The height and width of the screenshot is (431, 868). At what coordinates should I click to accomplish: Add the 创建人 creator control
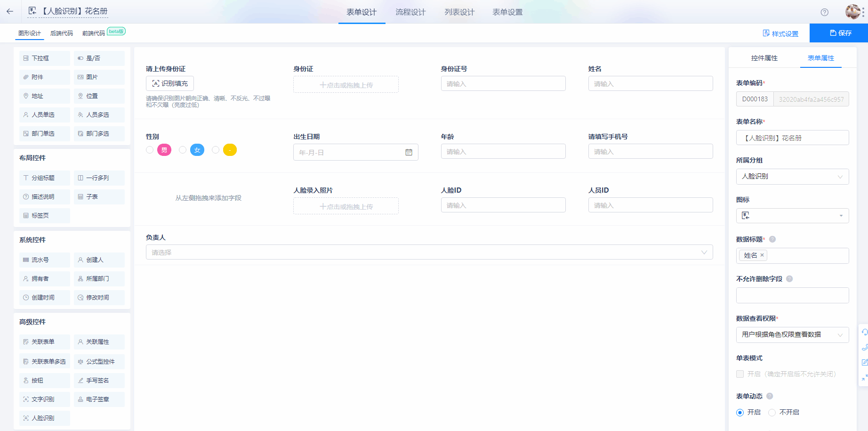point(99,260)
